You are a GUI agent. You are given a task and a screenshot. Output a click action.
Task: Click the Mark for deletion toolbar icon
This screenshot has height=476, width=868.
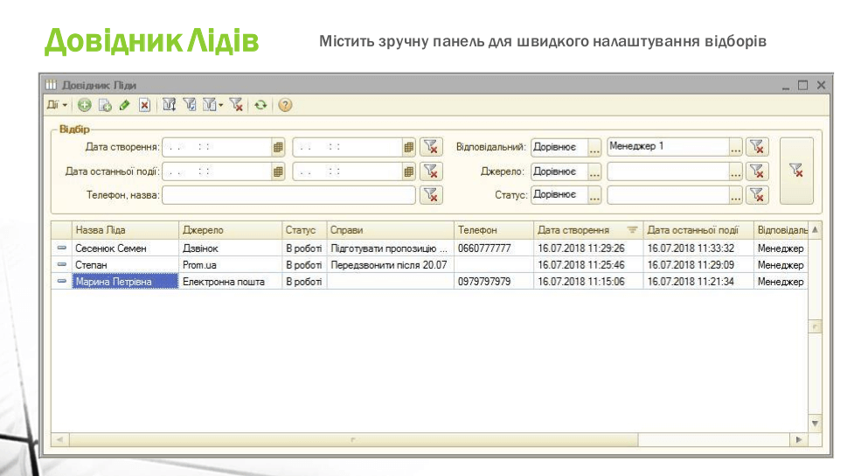[x=144, y=105]
